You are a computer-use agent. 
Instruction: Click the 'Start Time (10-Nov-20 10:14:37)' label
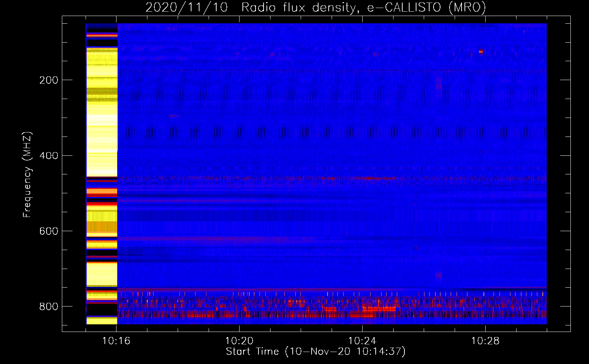tap(316, 352)
